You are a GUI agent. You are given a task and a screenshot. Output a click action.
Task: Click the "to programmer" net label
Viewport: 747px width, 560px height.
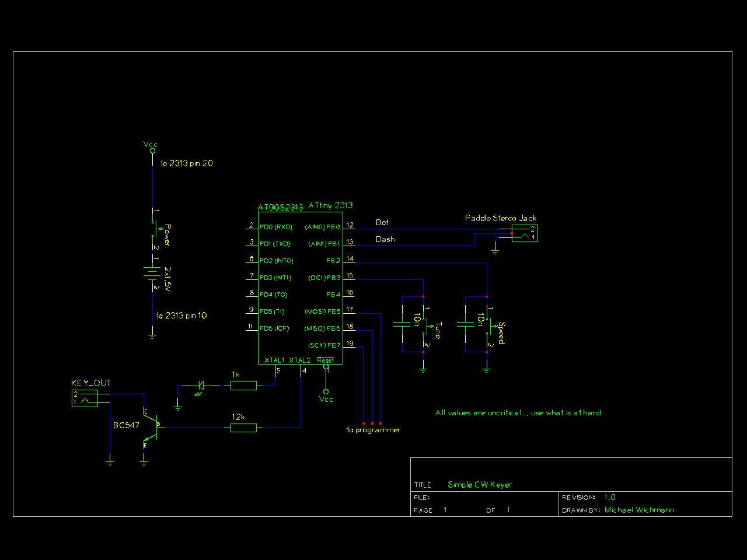coord(373,430)
